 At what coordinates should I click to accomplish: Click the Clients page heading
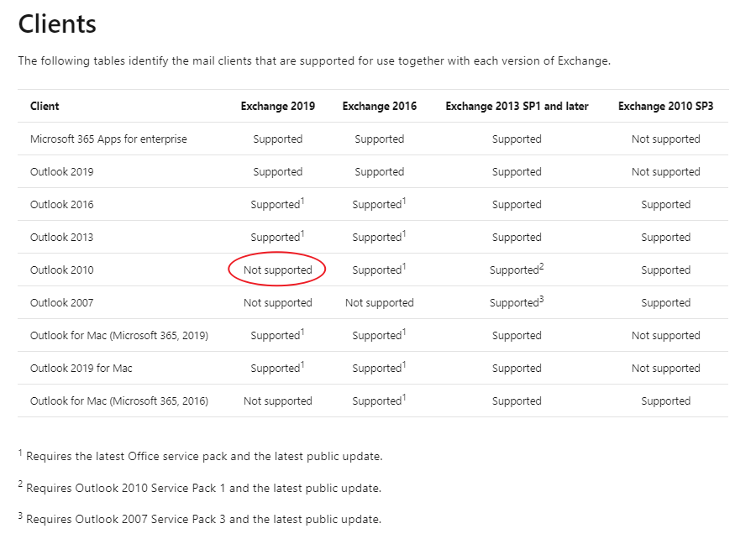56,24
